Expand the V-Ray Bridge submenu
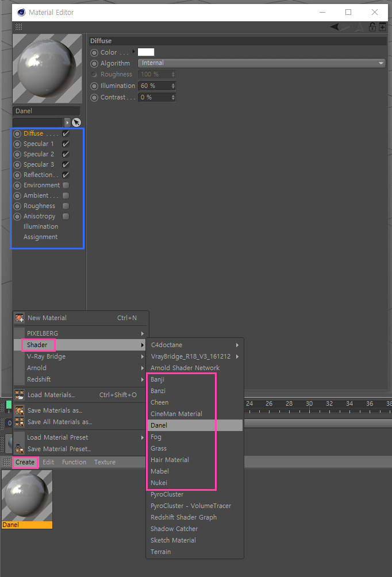Image resolution: width=392 pixels, height=577 pixels. click(142, 356)
